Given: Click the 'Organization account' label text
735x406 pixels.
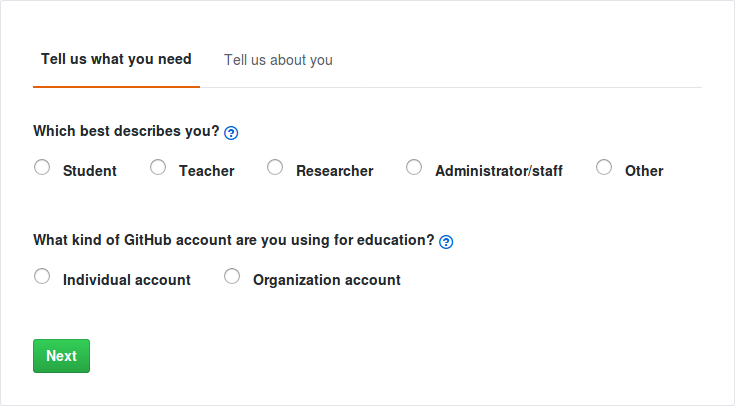Looking at the screenshot, I should pyautogui.click(x=327, y=280).
